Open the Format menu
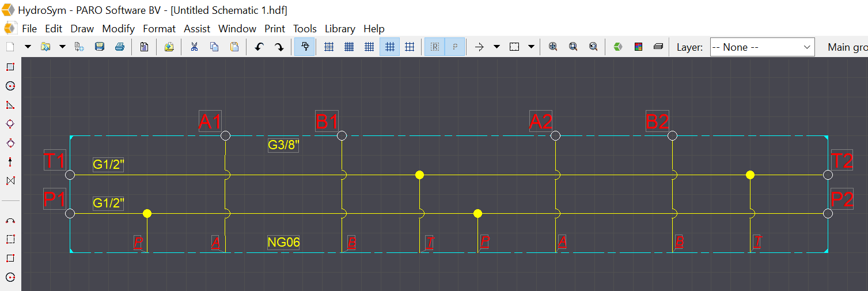 160,29
